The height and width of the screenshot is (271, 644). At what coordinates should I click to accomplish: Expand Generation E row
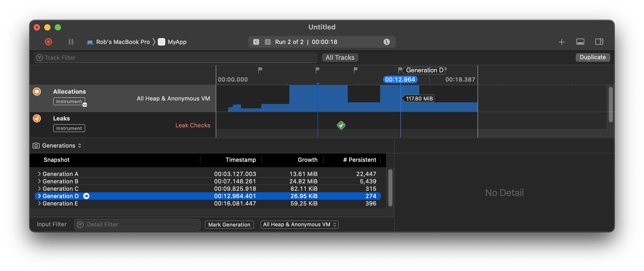39,203
